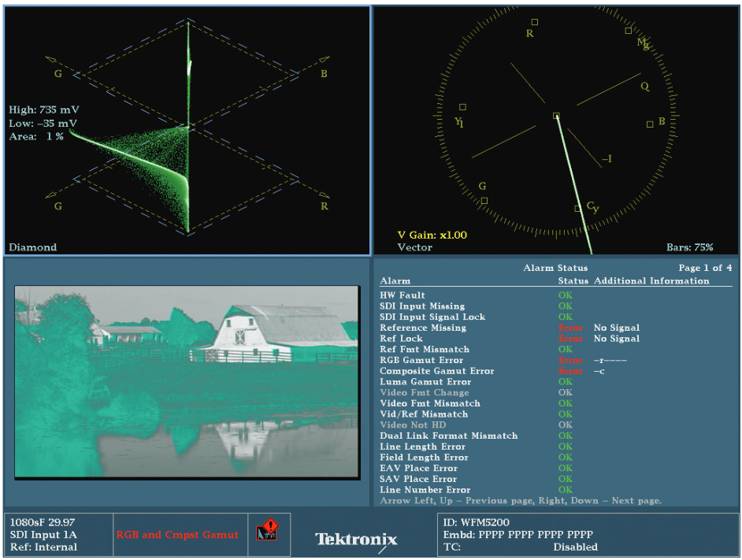Click the Alarm Status heading

click(555, 268)
